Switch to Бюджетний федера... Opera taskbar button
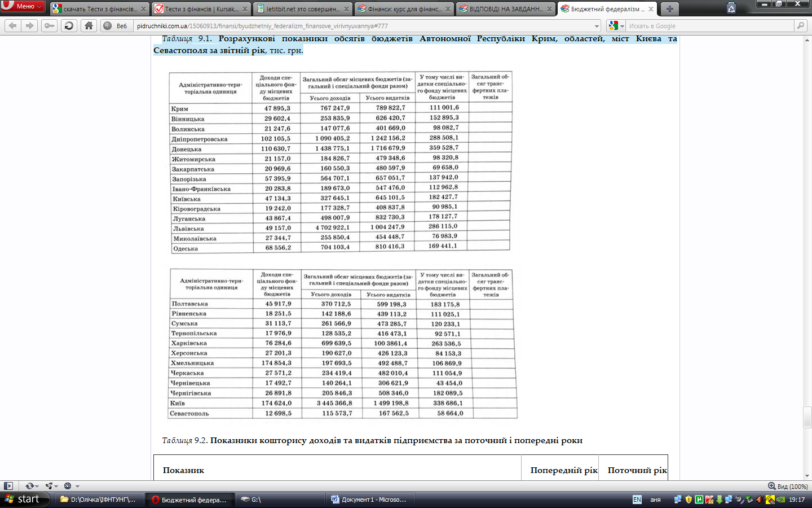The height and width of the screenshot is (508, 812). tap(189, 500)
